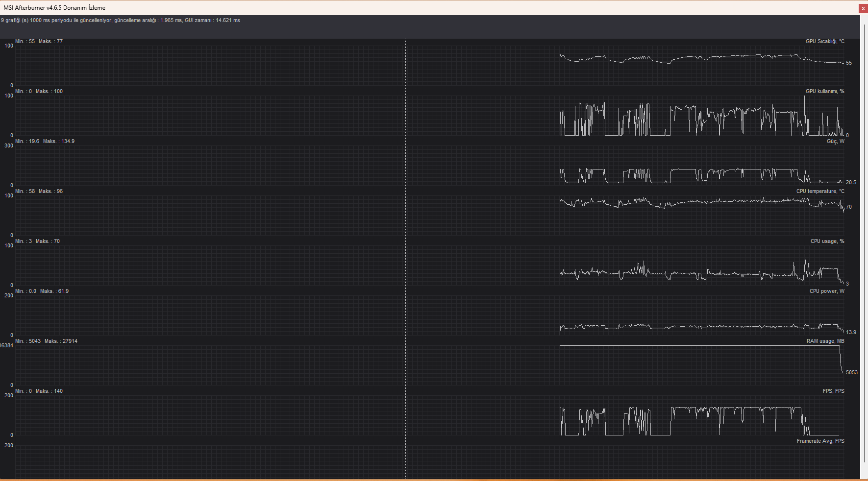Select the current RAM usage value 5053
The width and height of the screenshot is (868, 481).
point(852,373)
